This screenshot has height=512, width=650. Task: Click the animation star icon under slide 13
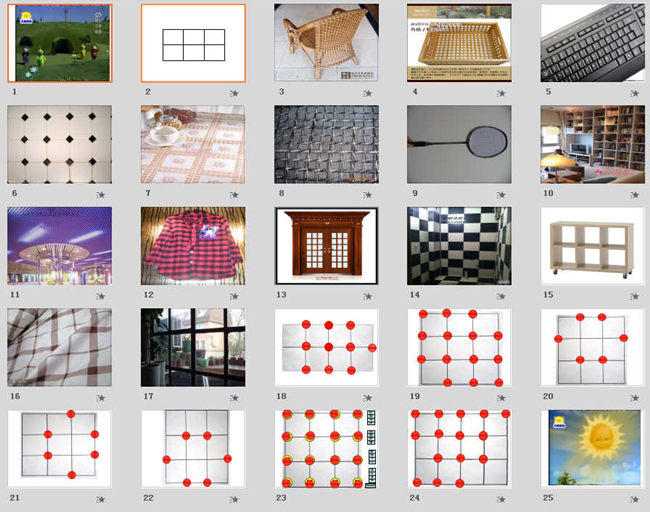(x=368, y=296)
